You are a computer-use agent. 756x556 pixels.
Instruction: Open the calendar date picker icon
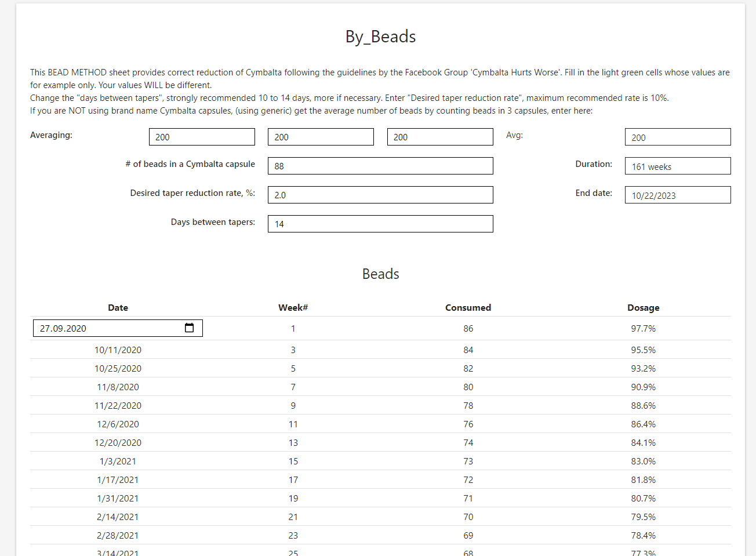point(189,328)
